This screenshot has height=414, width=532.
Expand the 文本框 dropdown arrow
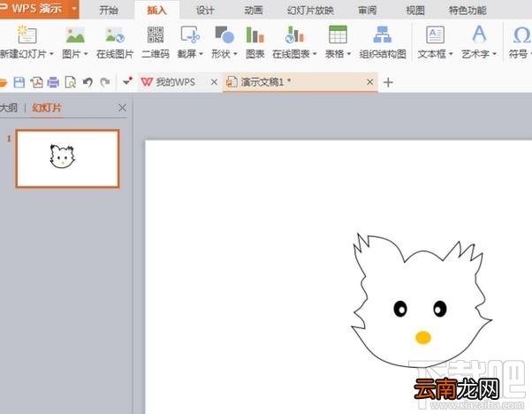coord(451,54)
